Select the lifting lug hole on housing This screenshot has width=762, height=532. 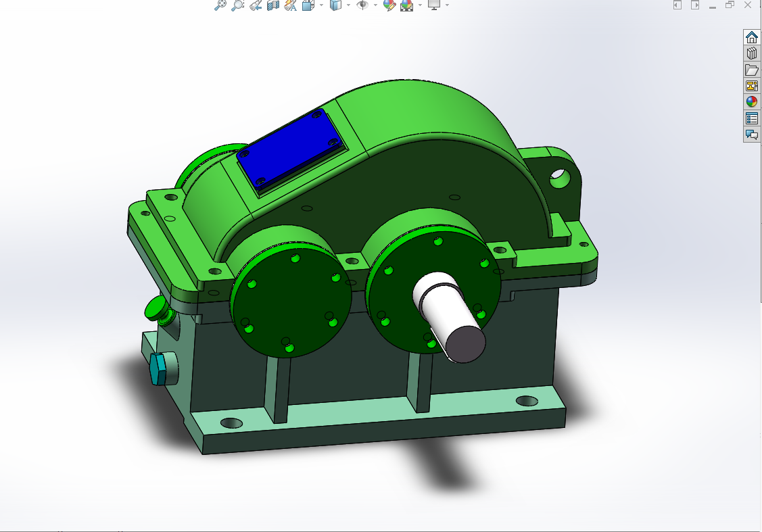point(560,178)
